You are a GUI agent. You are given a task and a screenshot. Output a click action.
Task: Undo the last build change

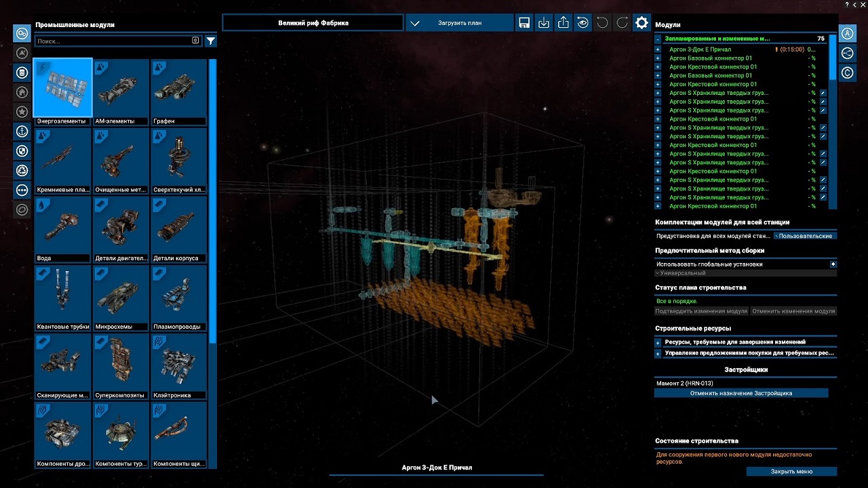pyautogui.click(x=602, y=23)
